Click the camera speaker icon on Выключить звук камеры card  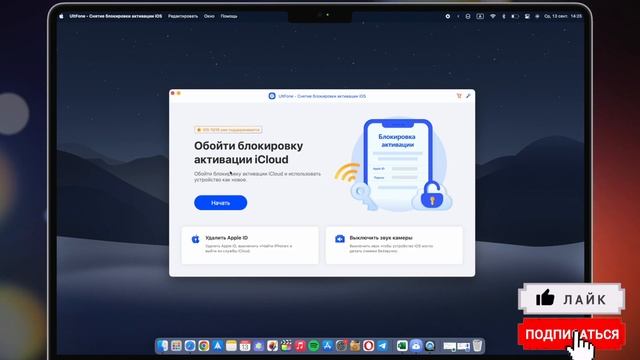pos(340,239)
